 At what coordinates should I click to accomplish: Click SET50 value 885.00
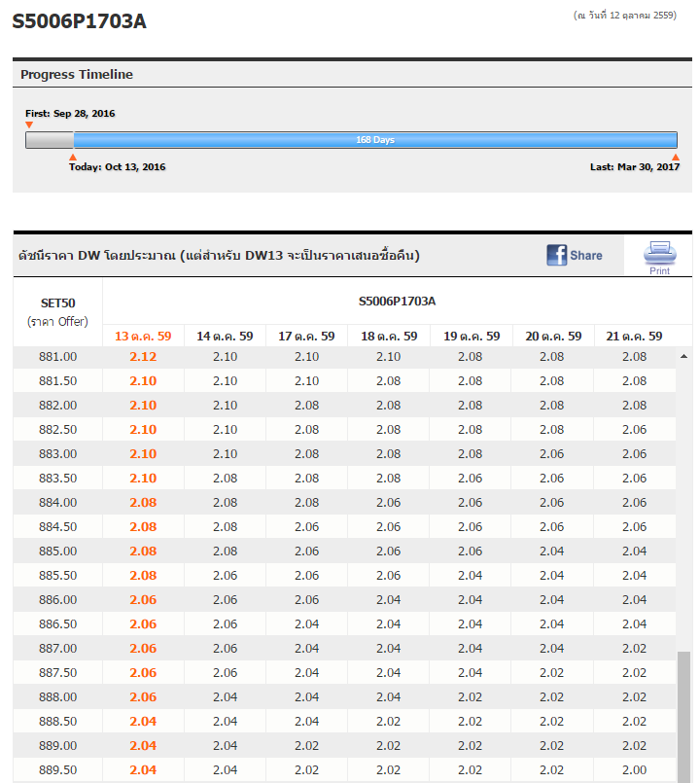tap(58, 551)
